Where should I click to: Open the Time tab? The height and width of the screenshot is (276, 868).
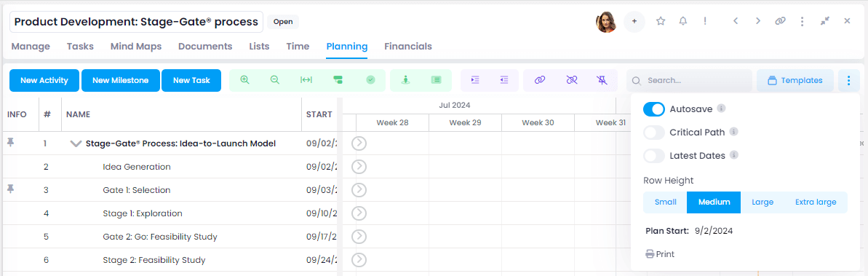tap(298, 47)
